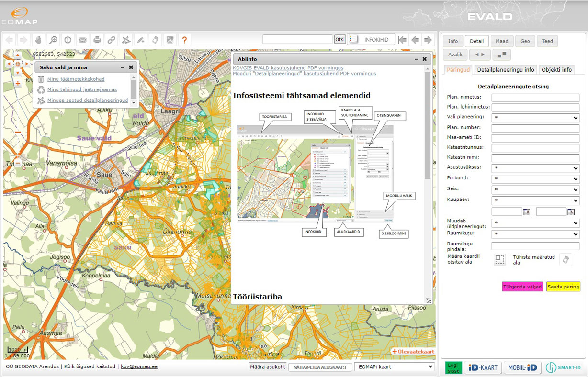
Task: Click define search area on map icon
Action: coord(499,259)
